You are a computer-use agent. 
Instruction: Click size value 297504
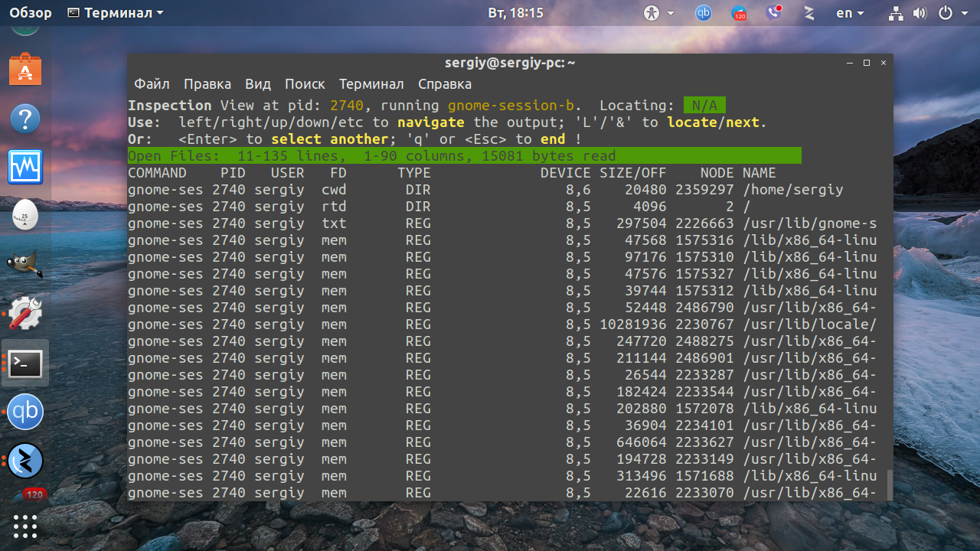[x=642, y=223]
